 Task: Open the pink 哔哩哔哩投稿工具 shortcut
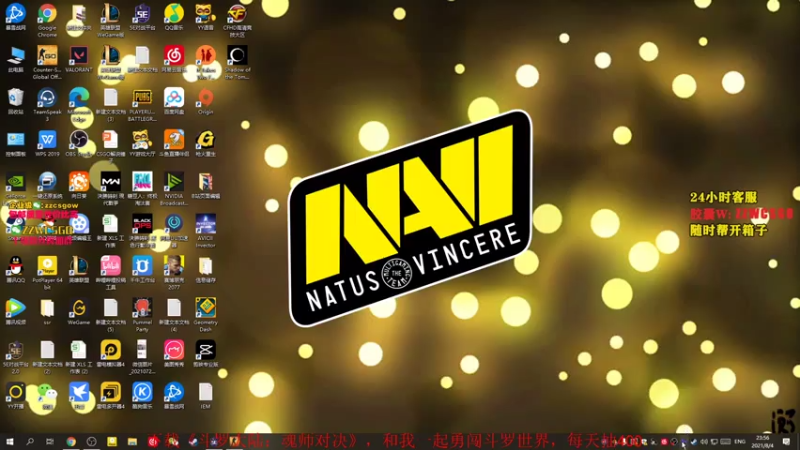click(110, 273)
